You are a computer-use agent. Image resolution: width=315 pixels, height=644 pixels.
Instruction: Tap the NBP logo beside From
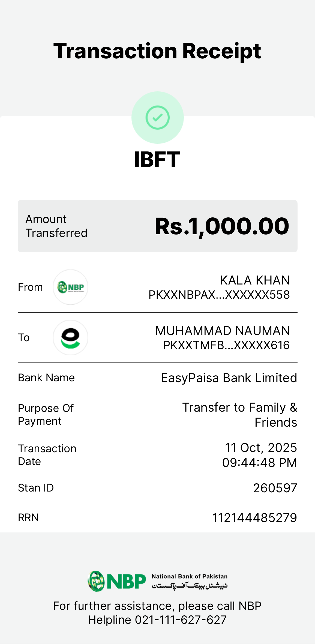click(70, 287)
